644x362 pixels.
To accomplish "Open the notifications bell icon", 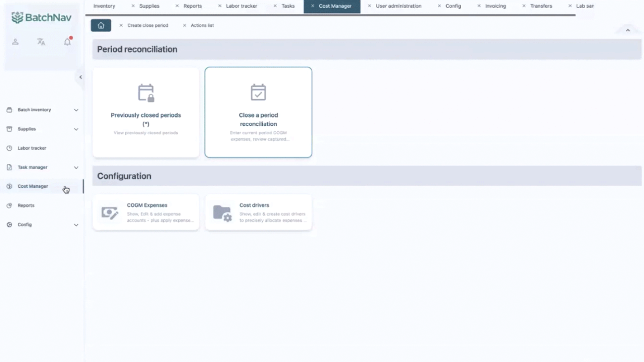I will pyautogui.click(x=67, y=42).
